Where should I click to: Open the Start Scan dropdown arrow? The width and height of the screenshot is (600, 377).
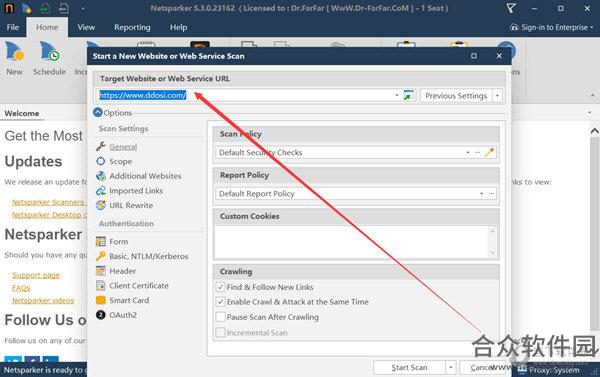tap(451, 367)
